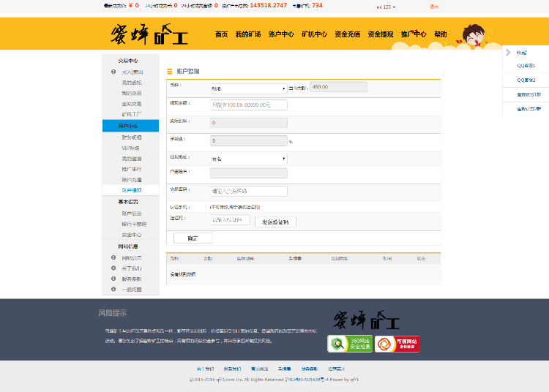Click the circle icon beside 服务条款
Viewport: 549px width, 392px height.
[x=113, y=279]
